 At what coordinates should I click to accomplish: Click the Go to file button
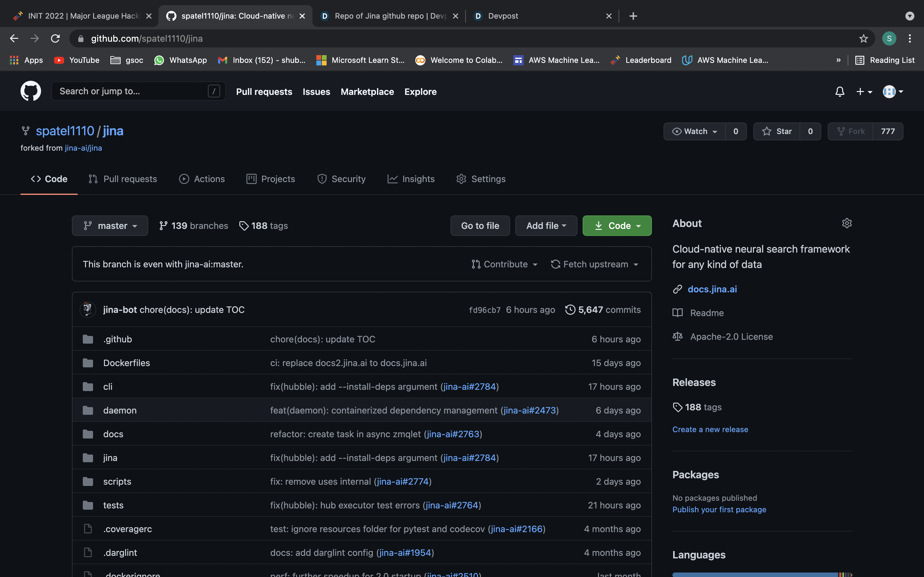click(x=480, y=226)
